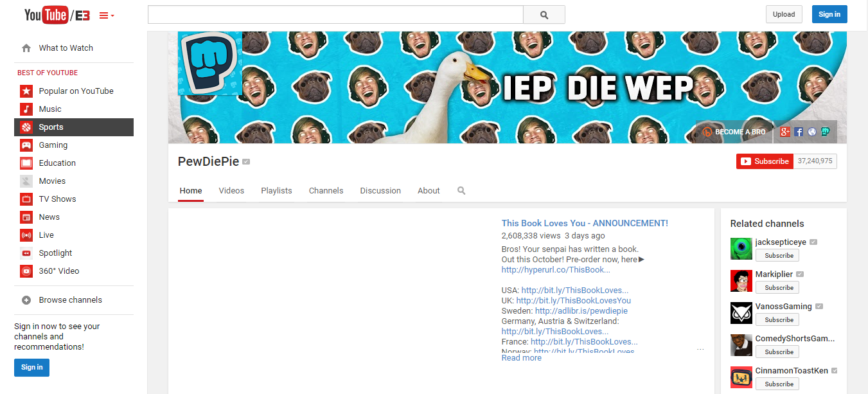The image size is (868, 394).
Task: Click the search magnifier button
Action: coord(544,15)
